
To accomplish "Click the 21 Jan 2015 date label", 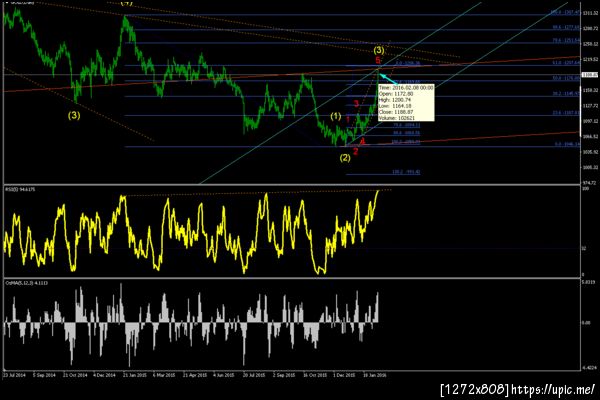I will coord(135,376).
